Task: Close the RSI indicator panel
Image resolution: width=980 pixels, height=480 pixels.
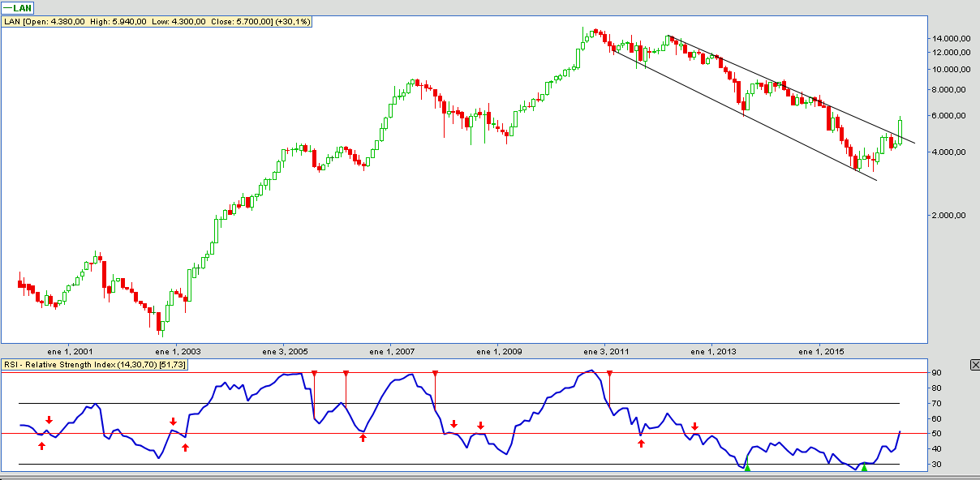Action: coord(974,366)
